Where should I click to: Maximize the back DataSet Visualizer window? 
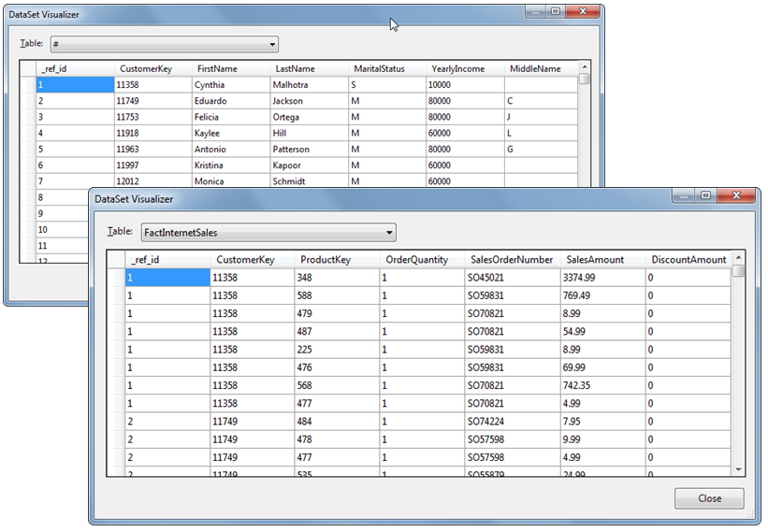pos(555,12)
